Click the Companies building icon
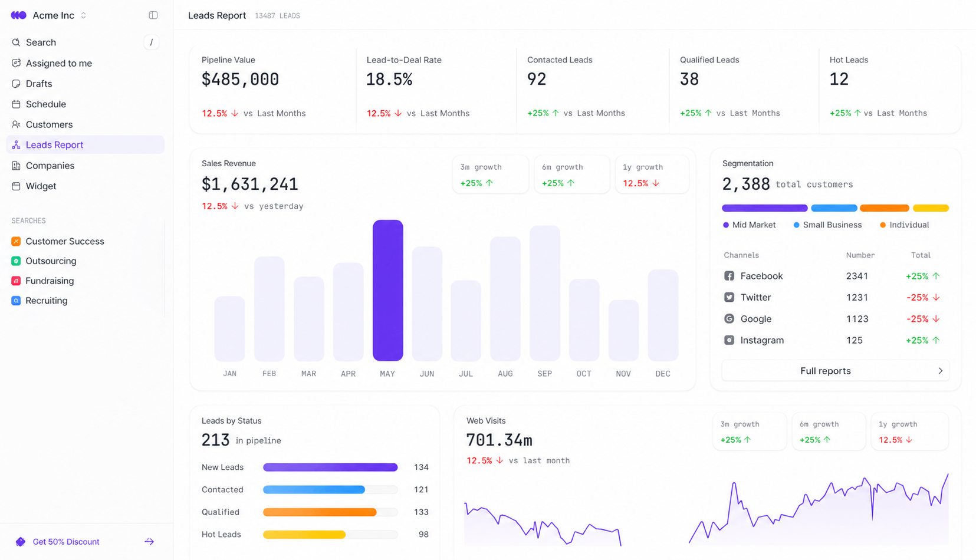The image size is (976, 560). pyautogui.click(x=16, y=166)
